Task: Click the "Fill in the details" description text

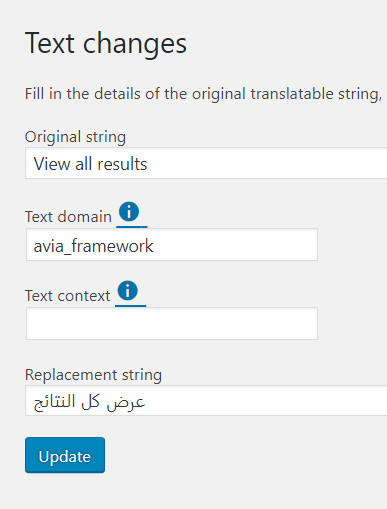Action: [x=203, y=94]
